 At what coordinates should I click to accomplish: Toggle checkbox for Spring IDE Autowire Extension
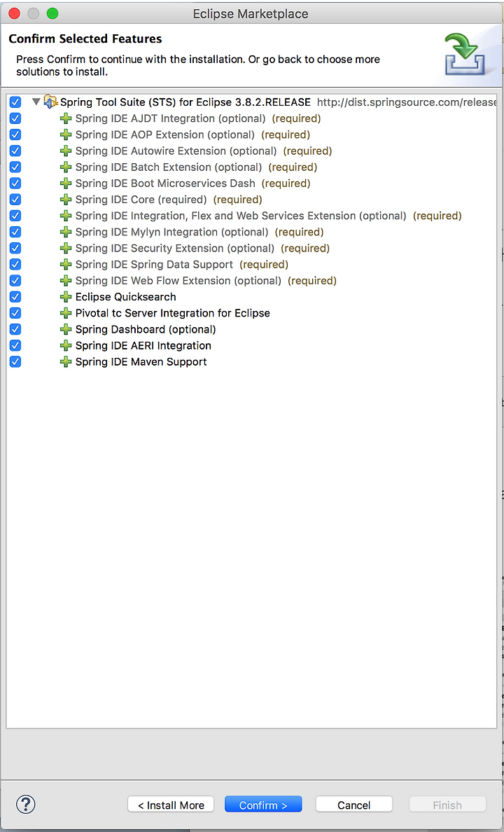point(15,151)
